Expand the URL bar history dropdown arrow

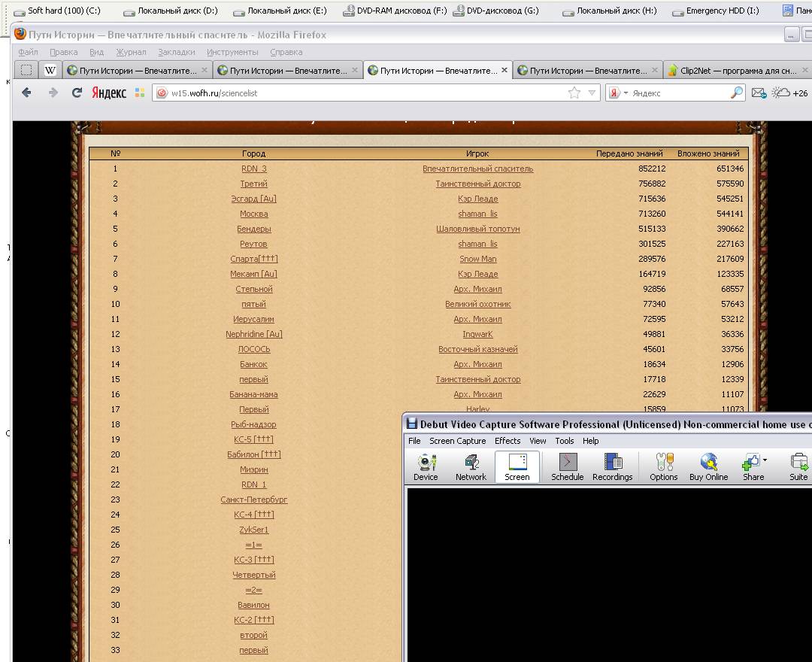coord(592,93)
